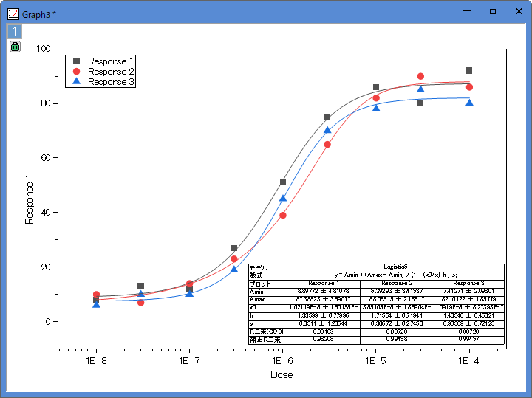The width and height of the screenshot is (532, 398).
Task: Select the Response 3 legend label
Action: 111,82
